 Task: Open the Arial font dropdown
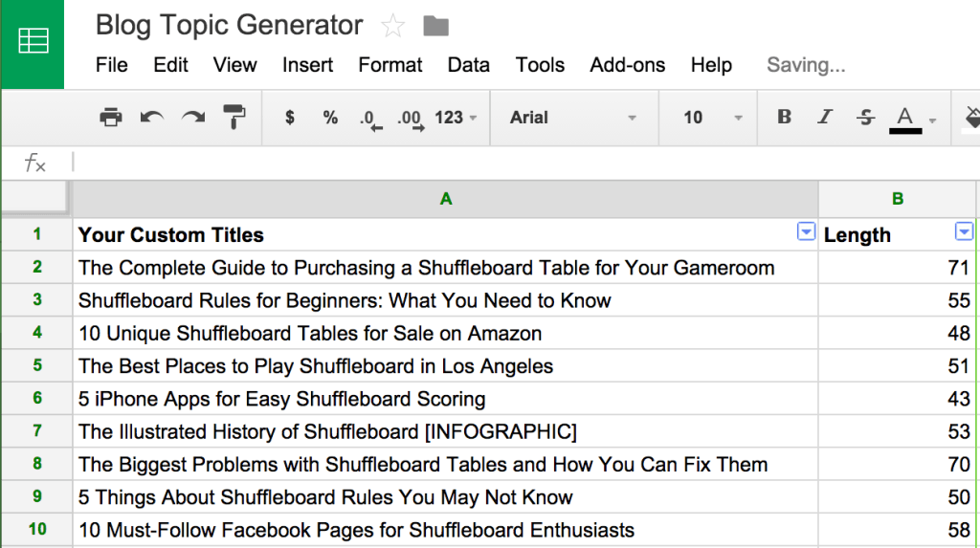573,118
